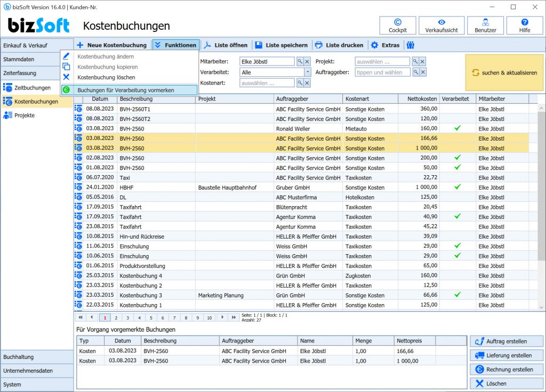Click Liste öffnen in toolbar
Image resolution: width=546 pixels, height=392 pixels.
click(226, 45)
